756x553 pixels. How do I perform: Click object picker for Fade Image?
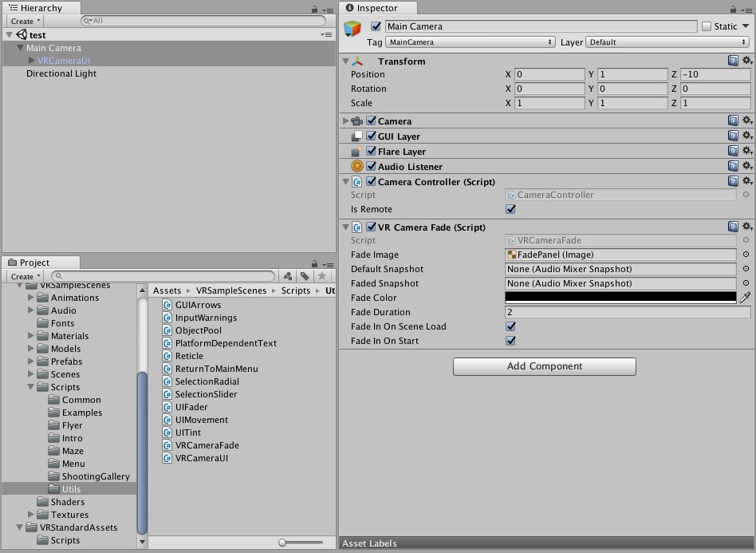[746, 255]
